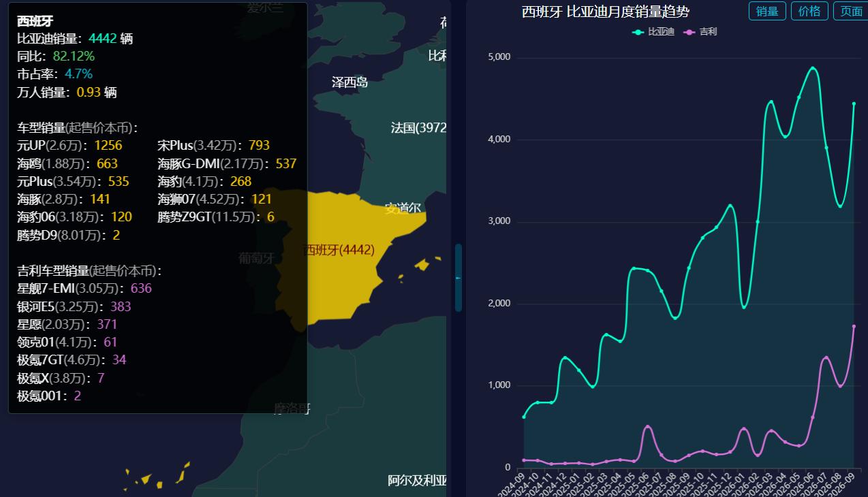Click the 海豚G-DMI(2.17万) 537 entry
868x497 pixels.
pos(227,163)
